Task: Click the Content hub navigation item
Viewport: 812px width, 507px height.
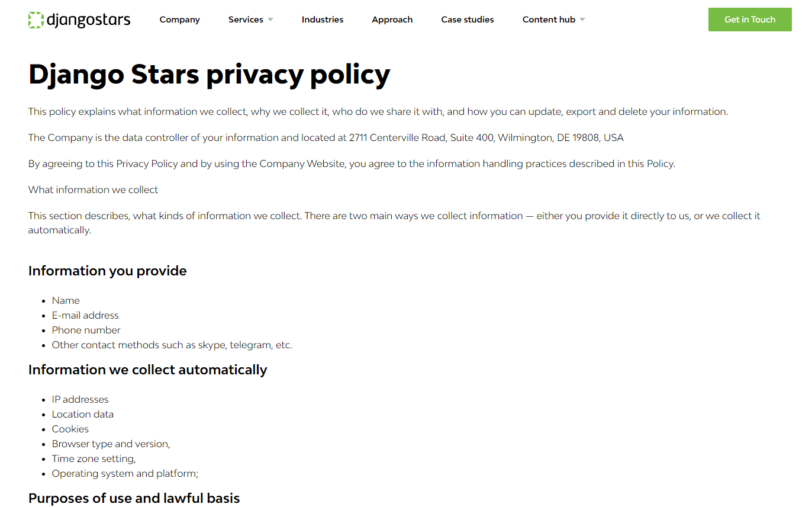Action: (549, 20)
